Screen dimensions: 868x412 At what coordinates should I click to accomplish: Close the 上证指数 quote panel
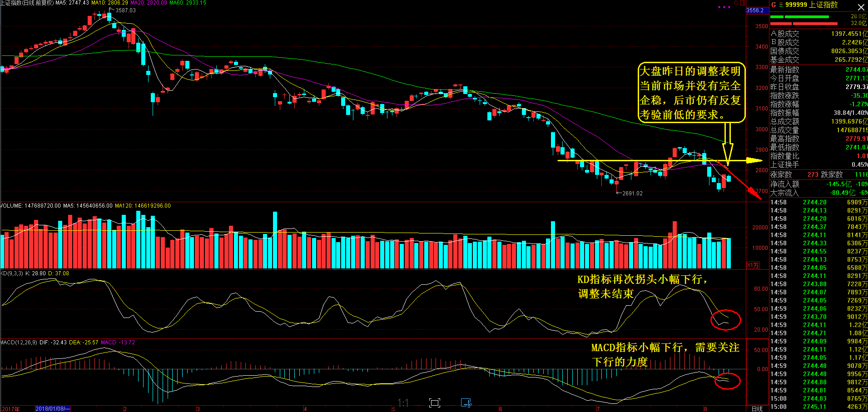coord(861,7)
